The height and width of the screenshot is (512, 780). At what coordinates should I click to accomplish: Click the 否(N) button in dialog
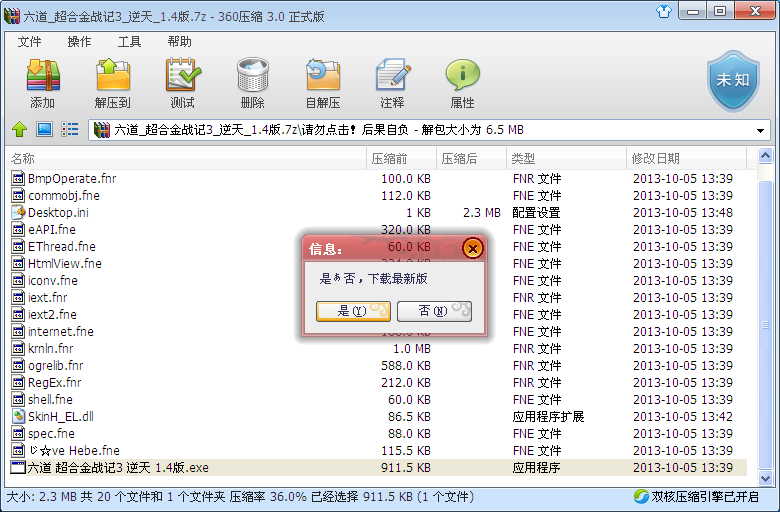point(434,311)
